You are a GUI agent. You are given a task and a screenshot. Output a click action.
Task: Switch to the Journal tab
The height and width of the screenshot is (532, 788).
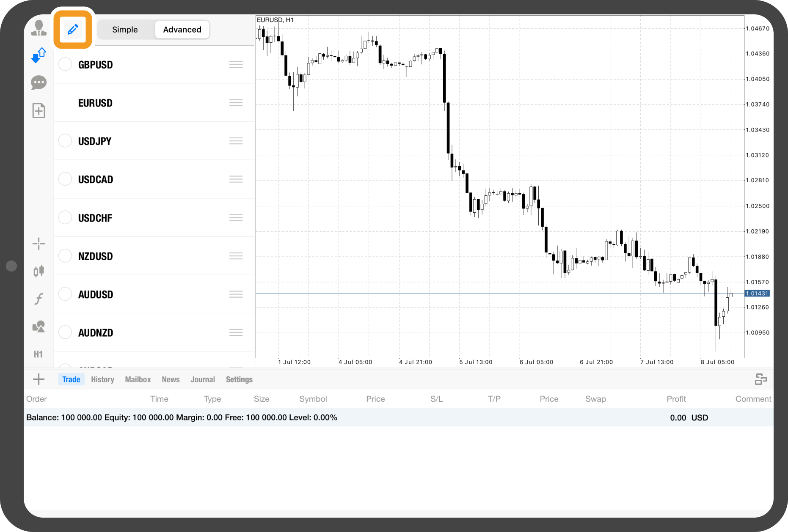pyautogui.click(x=203, y=379)
